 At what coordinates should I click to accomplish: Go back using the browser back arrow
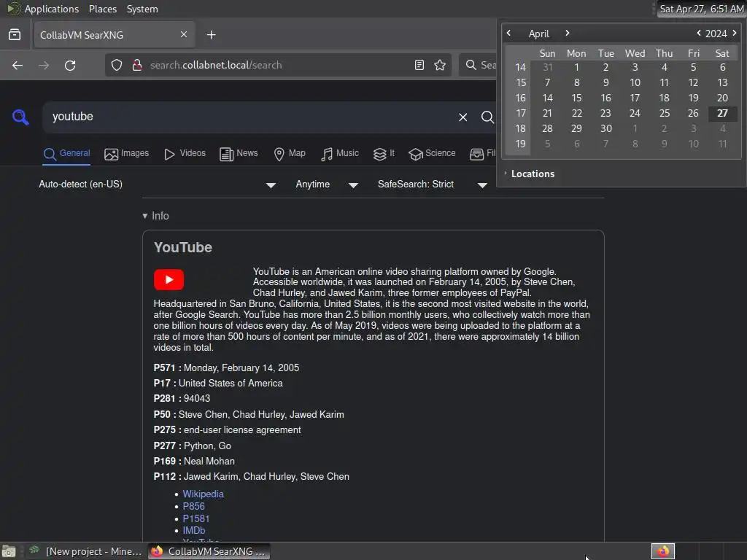pos(18,65)
